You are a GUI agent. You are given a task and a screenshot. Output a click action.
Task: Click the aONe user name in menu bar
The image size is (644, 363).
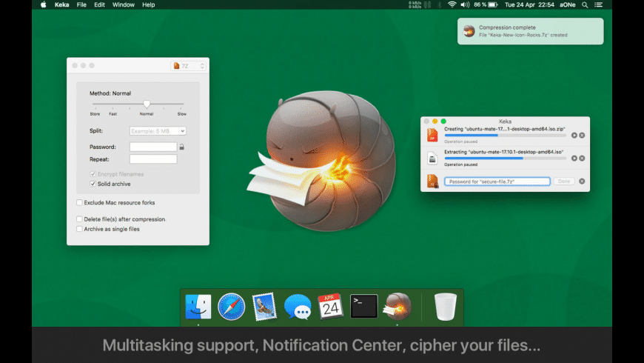click(567, 5)
